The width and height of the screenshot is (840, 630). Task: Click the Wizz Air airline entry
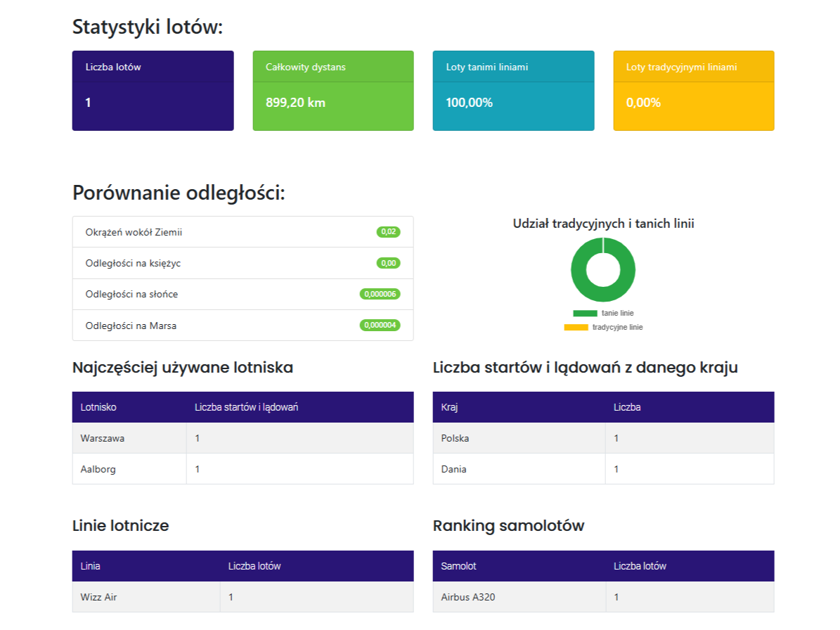point(97,596)
